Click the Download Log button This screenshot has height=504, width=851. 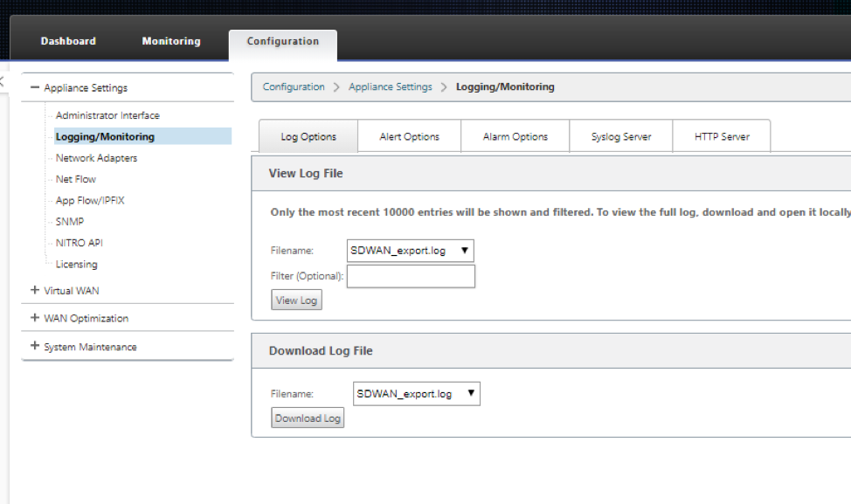pos(308,418)
